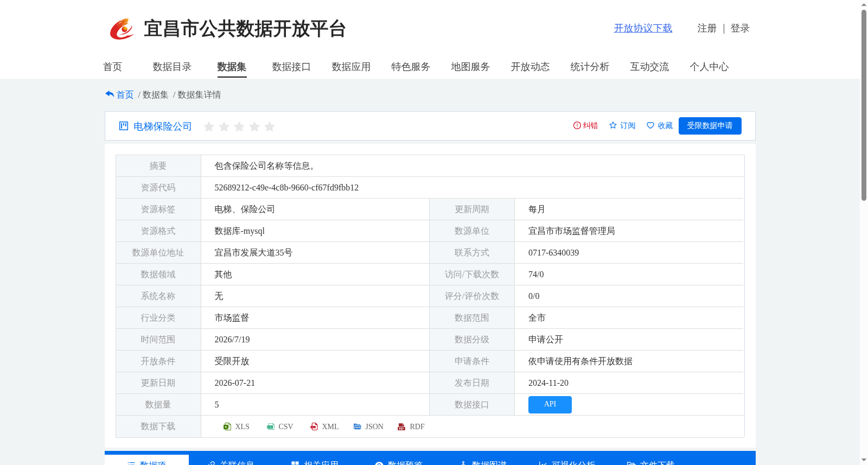Click the 每月 update frequency value
868x465 pixels.
(x=537, y=209)
